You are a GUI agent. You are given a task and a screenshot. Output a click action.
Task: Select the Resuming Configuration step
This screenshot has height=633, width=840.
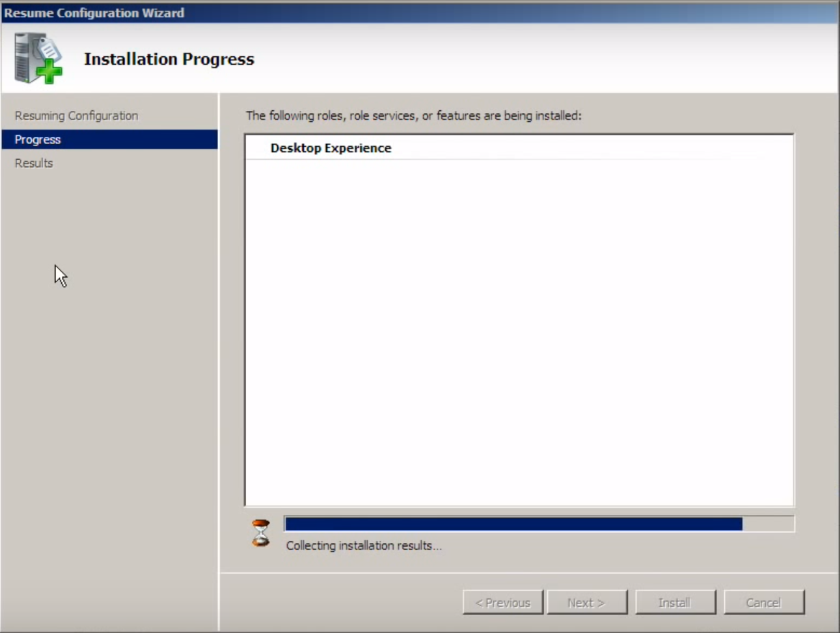click(76, 116)
